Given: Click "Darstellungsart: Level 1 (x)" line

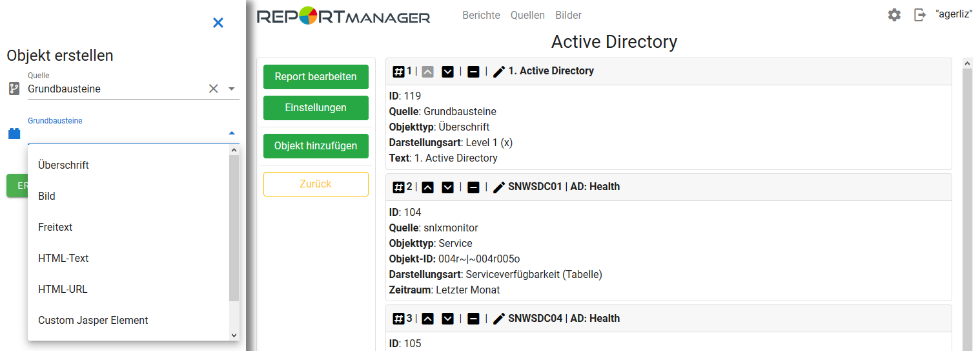Looking at the screenshot, I should [451, 142].
